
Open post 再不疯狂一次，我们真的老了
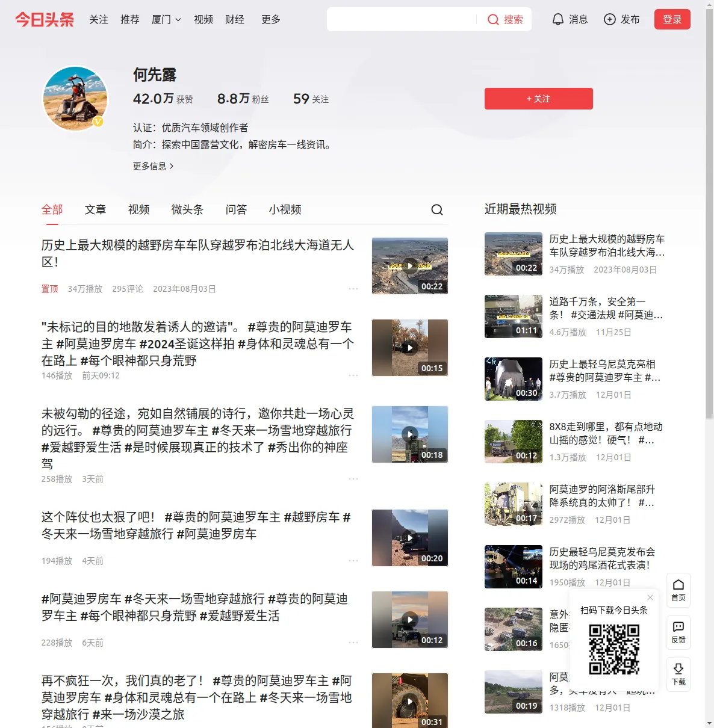(197, 697)
